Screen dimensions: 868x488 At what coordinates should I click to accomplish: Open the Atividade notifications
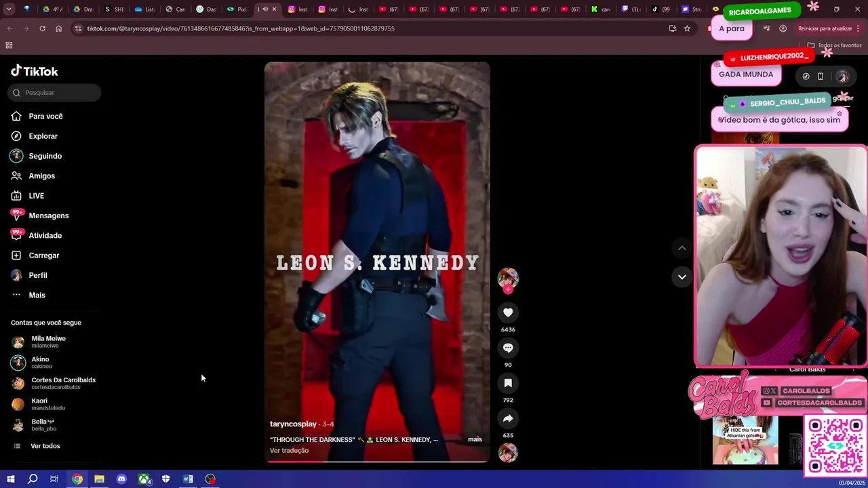pos(36,236)
